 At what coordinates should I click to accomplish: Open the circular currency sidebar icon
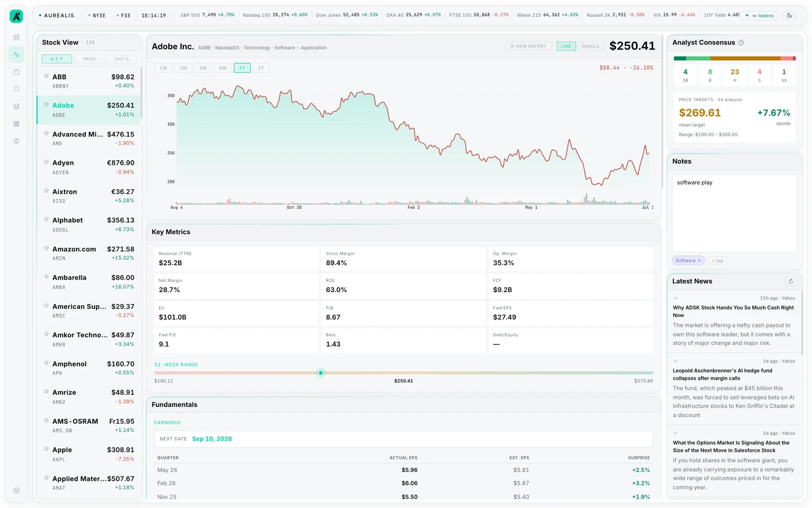tap(16, 141)
